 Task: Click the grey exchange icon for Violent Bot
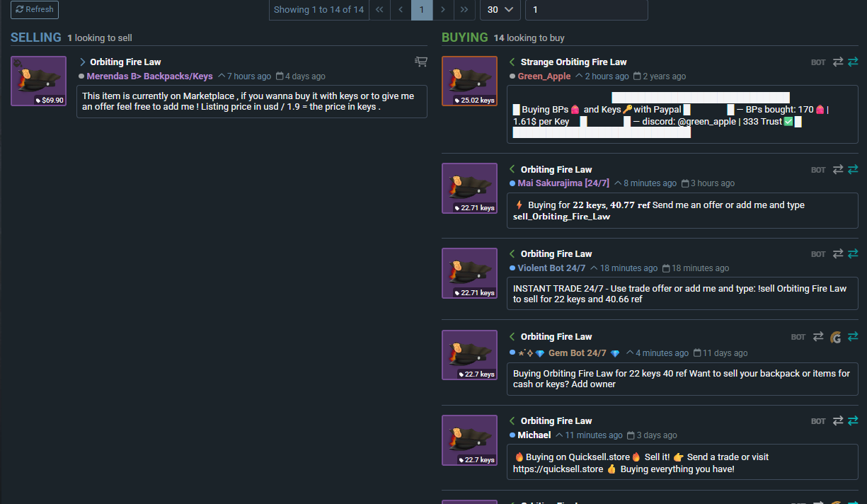click(x=838, y=253)
